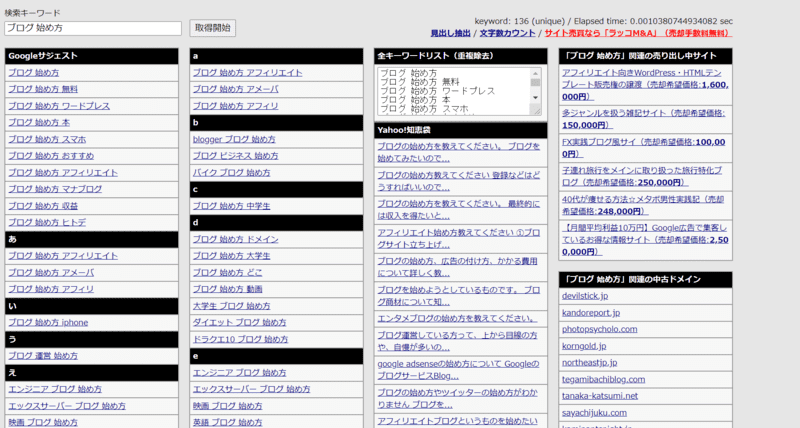Click inside the 全キーワードリスト text area
This screenshot has width=800, height=428.
click(454, 91)
